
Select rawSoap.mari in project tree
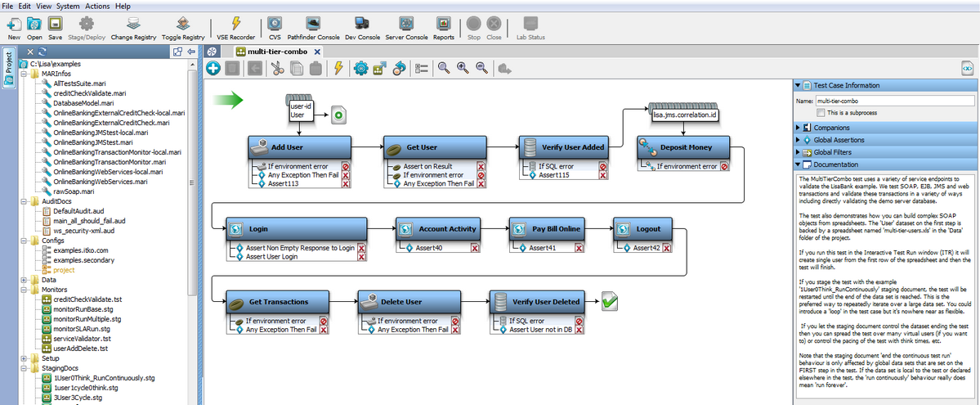tap(72, 191)
